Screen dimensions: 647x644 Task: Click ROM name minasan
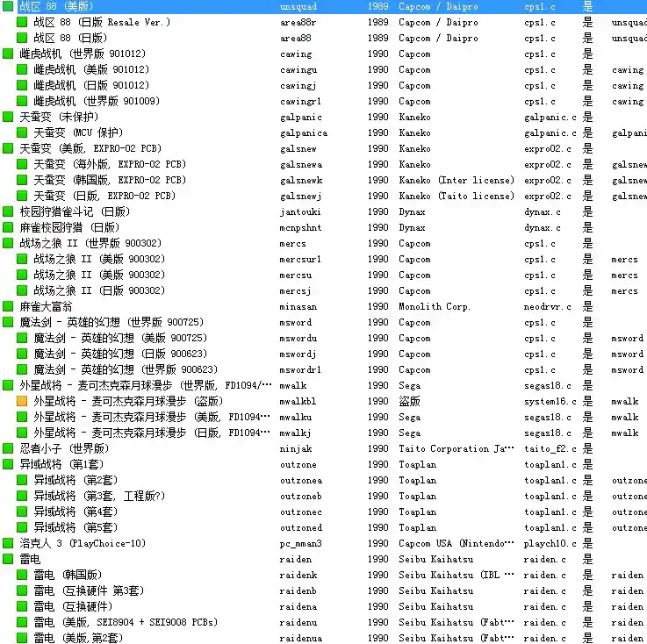tap(298, 307)
